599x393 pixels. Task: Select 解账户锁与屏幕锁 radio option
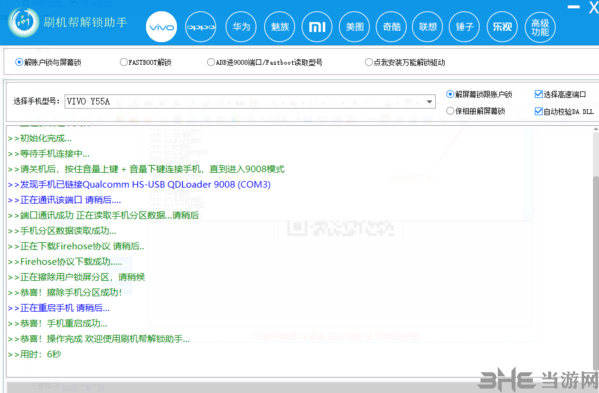point(48,62)
